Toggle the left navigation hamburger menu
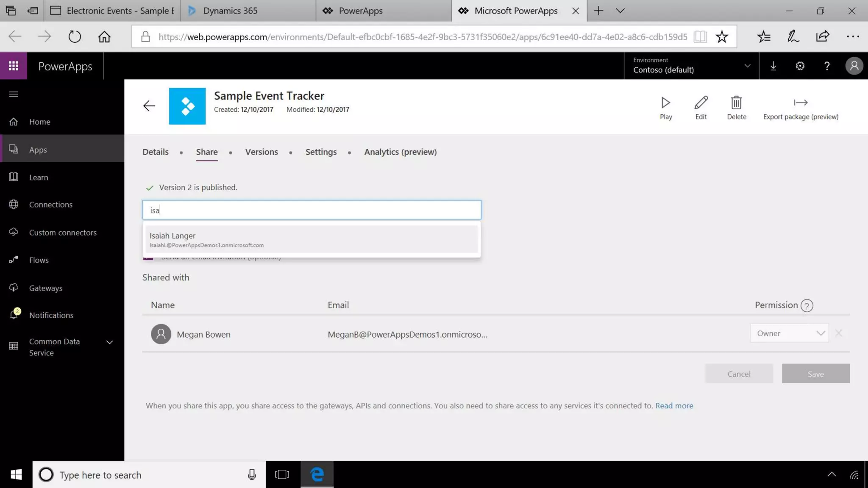Image resolution: width=868 pixels, height=488 pixels. [x=14, y=94]
